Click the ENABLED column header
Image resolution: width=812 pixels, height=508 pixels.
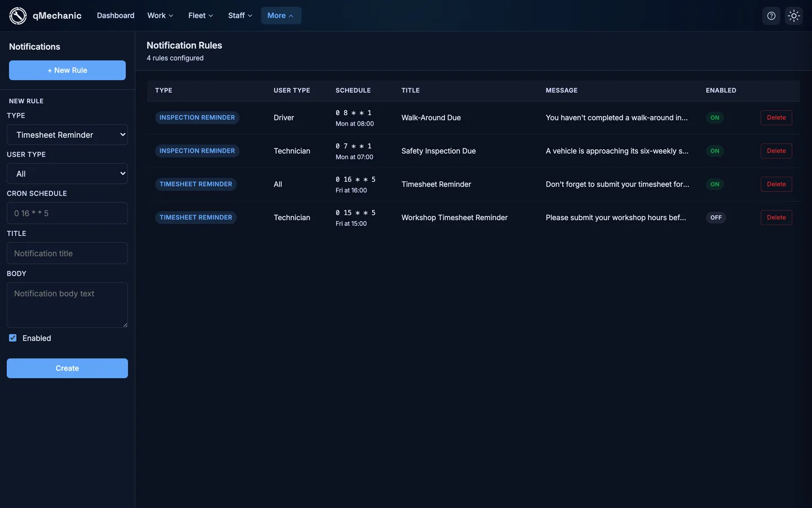click(x=721, y=91)
